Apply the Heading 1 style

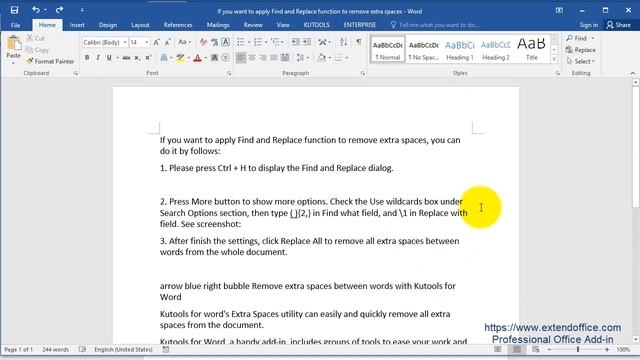pos(460,49)
